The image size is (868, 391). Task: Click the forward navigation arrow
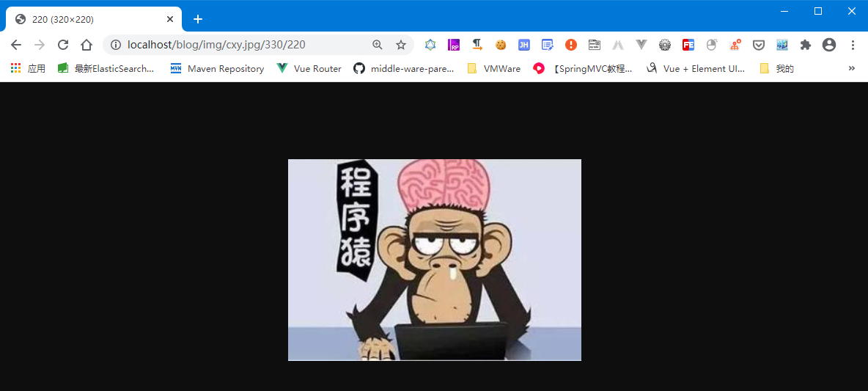(40, 45)
